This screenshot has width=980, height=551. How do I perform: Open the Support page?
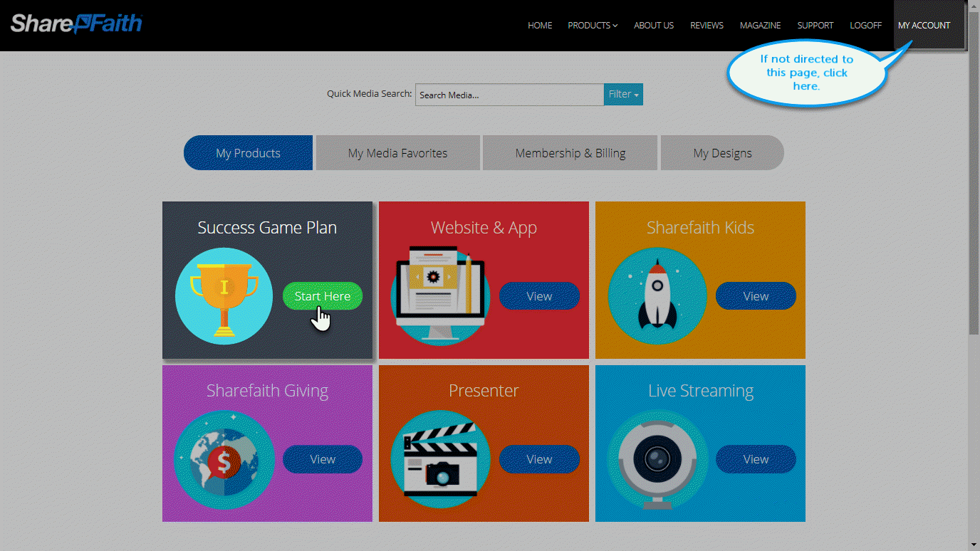815,26
